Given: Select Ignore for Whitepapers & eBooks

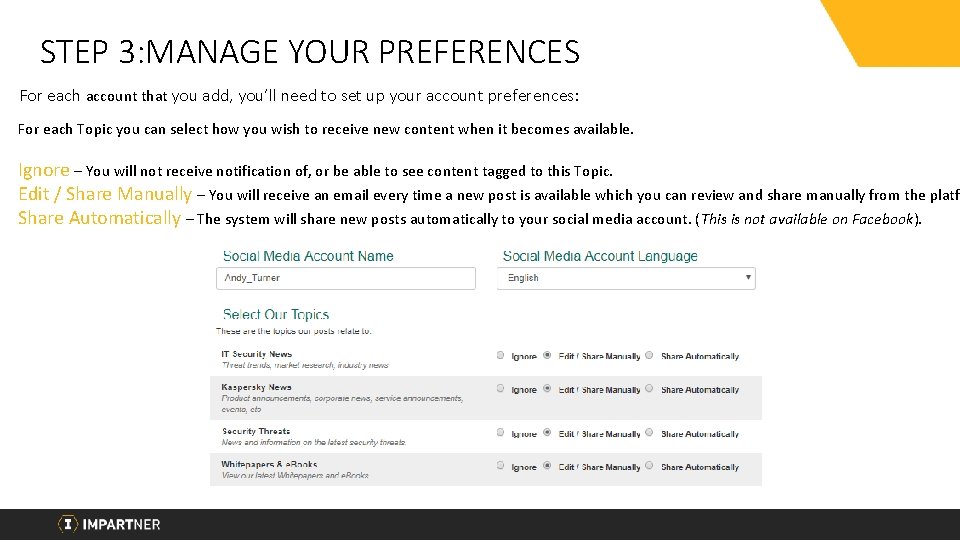Looking at the screenshot, I should pyautogui.click(x=500, y=466).
